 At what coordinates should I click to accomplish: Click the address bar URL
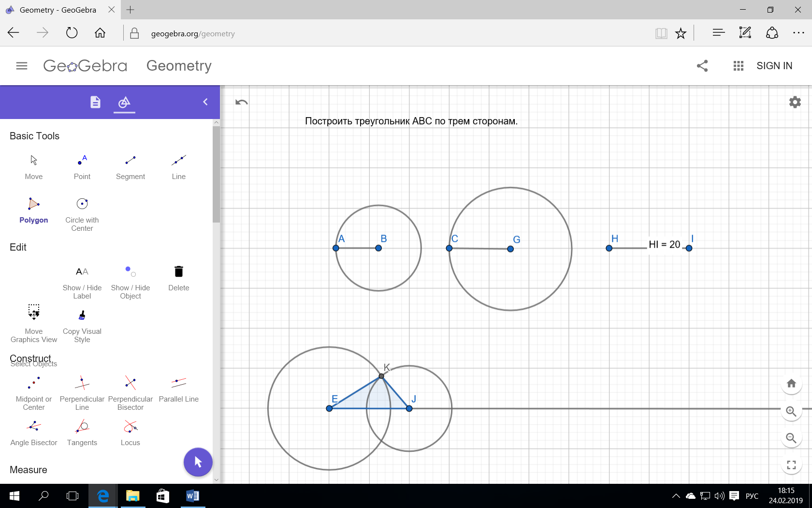point(193,33)
